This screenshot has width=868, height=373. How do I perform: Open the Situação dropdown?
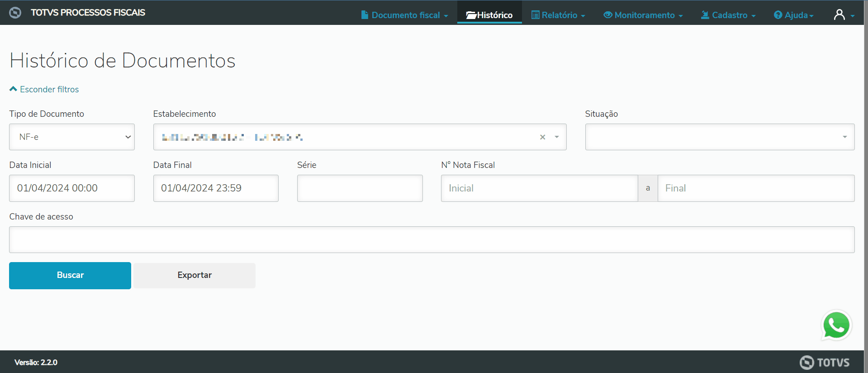(x=720, y=137)
